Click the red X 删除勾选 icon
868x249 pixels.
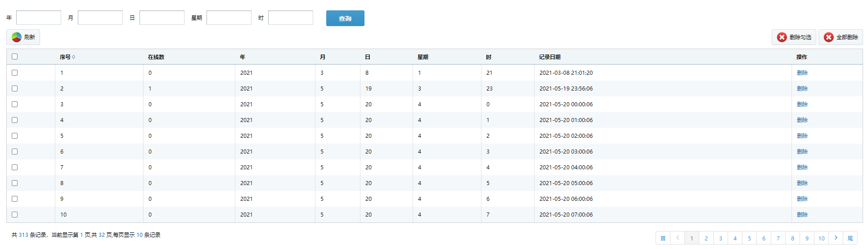click(x=782, y=37)
